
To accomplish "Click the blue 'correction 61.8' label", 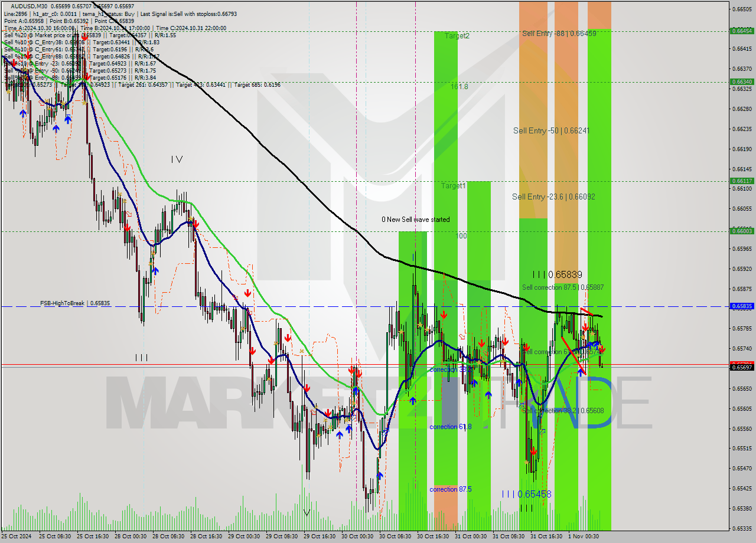I will (x=451, y=426).
